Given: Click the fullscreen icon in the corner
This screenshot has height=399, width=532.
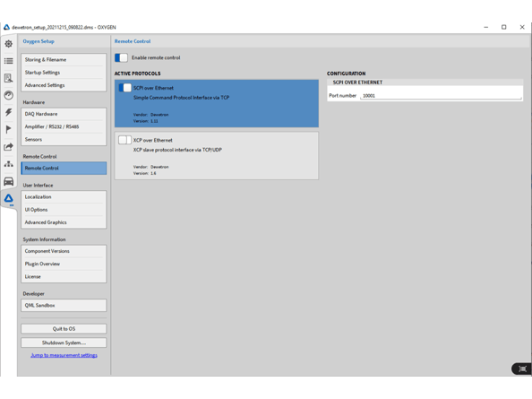Looking at the screenshot, I should [522, 369].
